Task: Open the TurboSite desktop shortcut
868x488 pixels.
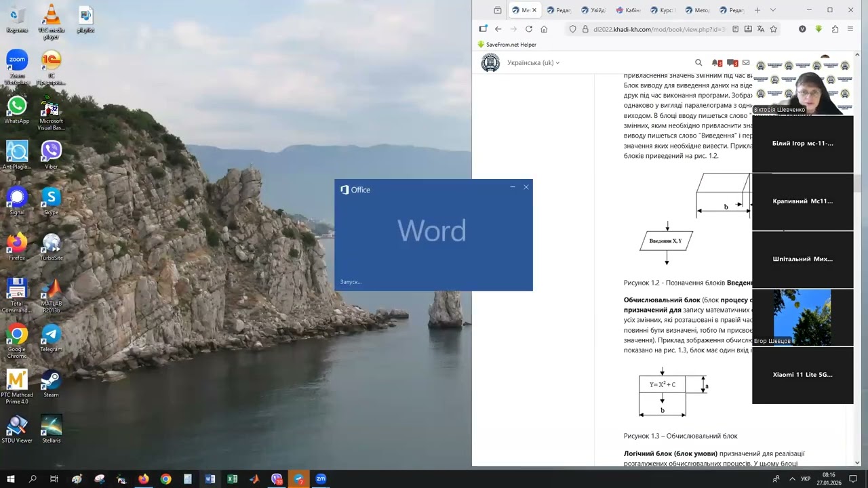Action: point(51,247)
